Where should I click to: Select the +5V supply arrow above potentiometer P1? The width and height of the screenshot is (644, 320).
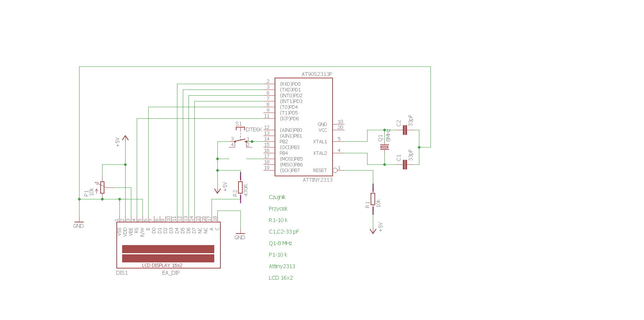point(125,138)
